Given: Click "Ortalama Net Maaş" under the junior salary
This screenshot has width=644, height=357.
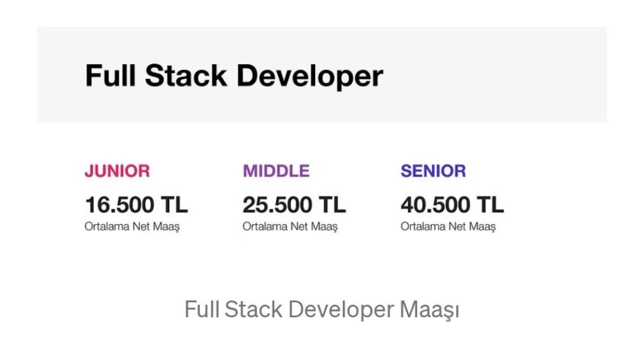Looking at the screenshot, I should [x=132, y=227].
